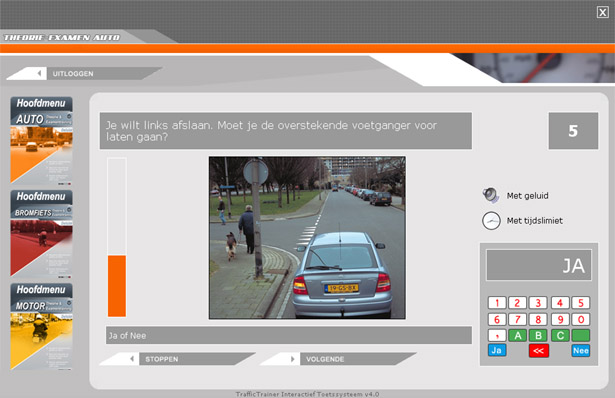
Task: Click number 5 on the keypad
Action: point(580,303)
